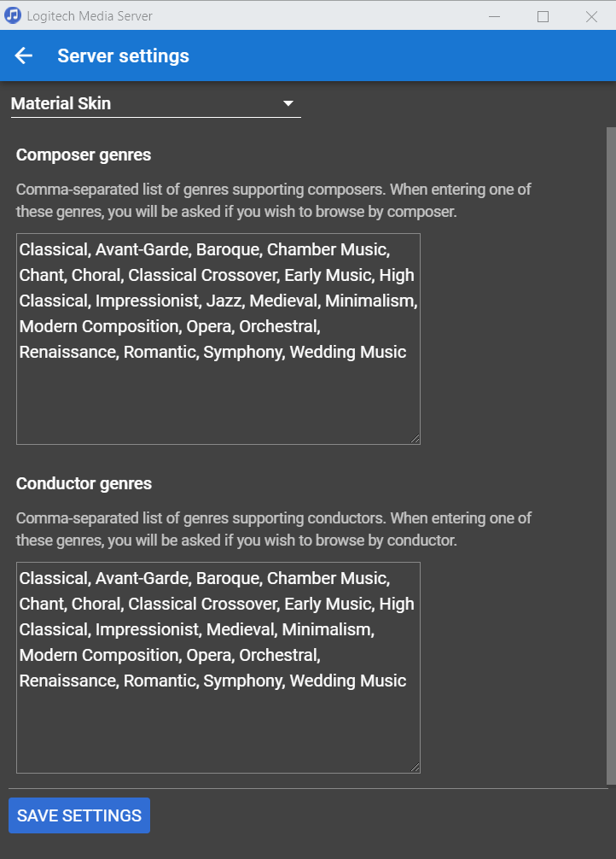Save the server settings

pos(79,815)
